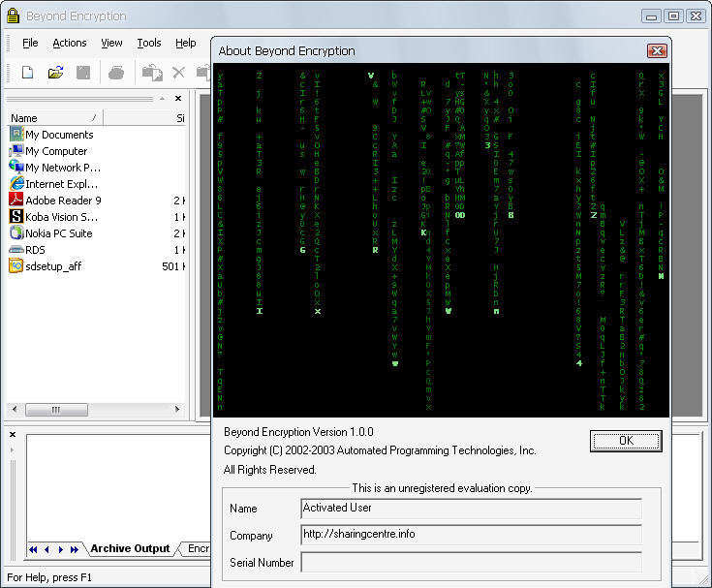The width and height of the screenshot is (712, 588).
Task: Click the Company field
Action: click(472, 535)
